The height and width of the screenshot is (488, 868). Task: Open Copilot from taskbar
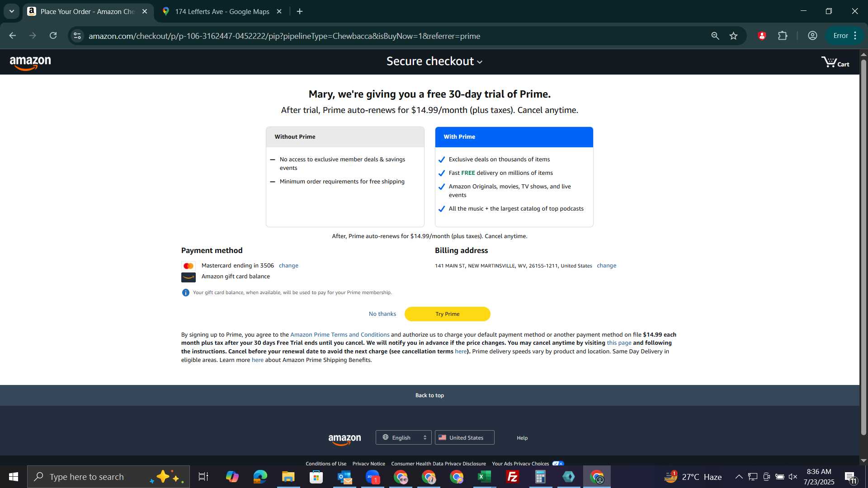232,477
